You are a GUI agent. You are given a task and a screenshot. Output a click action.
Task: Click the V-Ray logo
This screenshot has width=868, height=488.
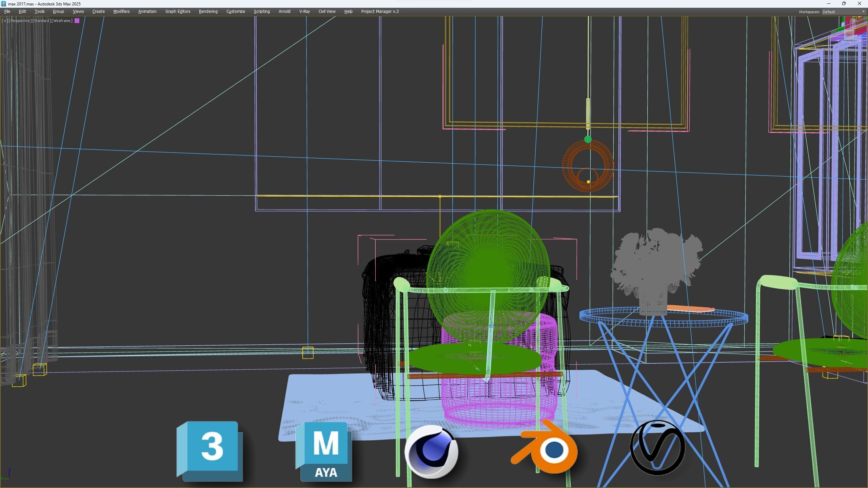click(x=657, y=447)
